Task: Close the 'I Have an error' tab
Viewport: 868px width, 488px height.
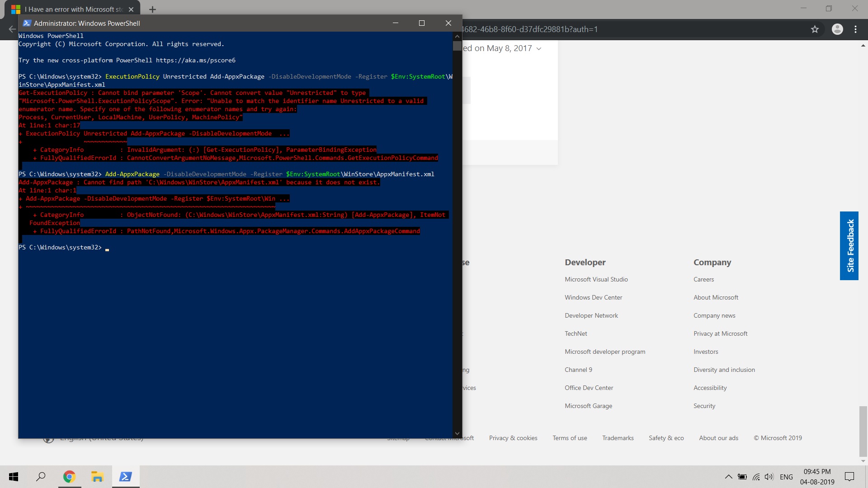Action: pyautogui.click(x=131, y=9)
